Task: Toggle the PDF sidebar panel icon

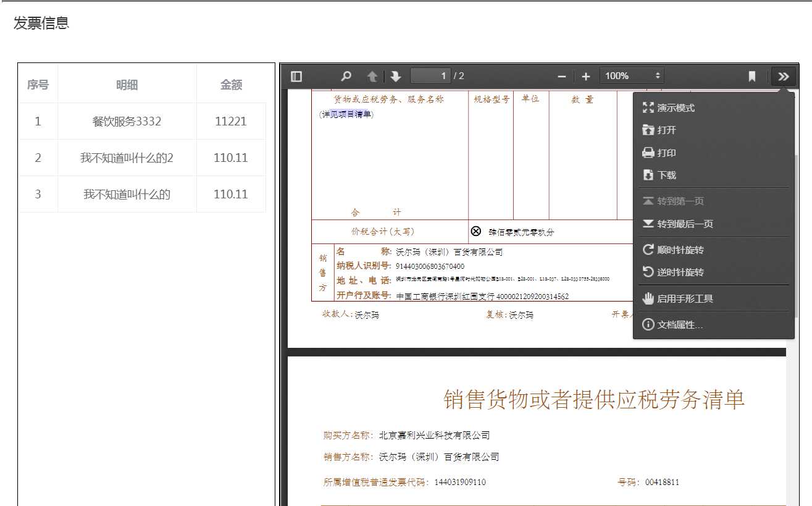Action: (x=296, y=76)
